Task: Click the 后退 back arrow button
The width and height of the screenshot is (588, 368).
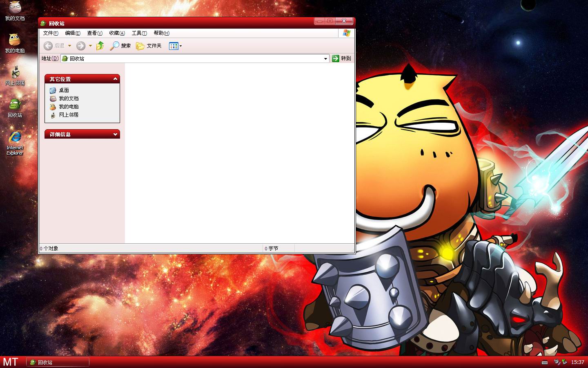Action: [54, 46]
